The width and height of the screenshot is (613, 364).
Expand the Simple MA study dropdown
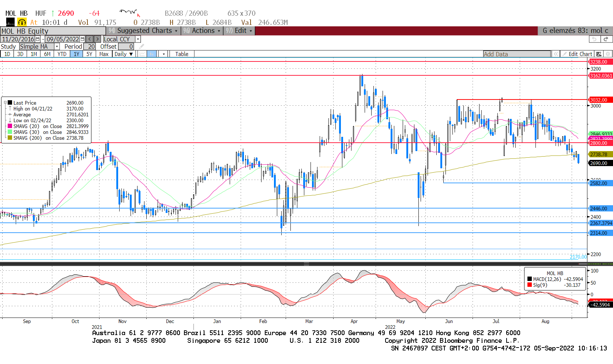(x=57, y=46)
